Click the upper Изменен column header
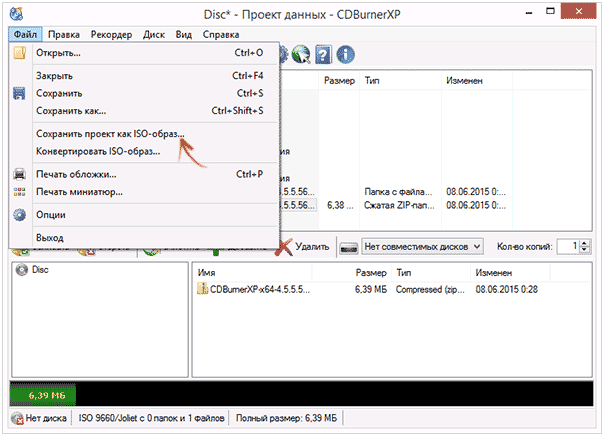This screenshot has width=604, height=436. pos(477,80)
